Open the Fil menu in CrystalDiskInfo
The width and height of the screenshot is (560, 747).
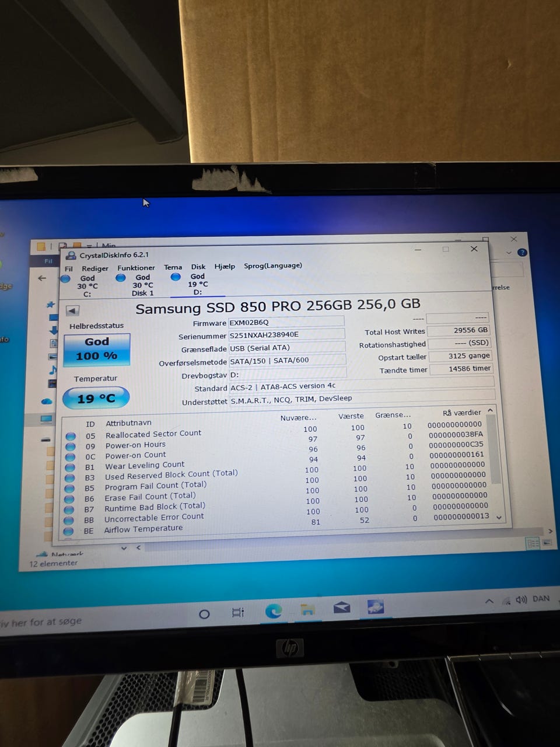69,269
